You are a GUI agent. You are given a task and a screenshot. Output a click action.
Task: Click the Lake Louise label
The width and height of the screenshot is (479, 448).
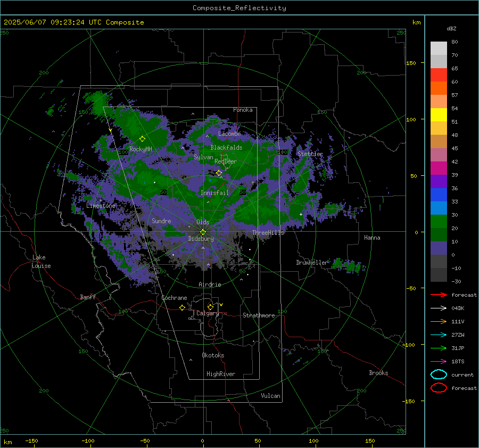click(41, 262)
